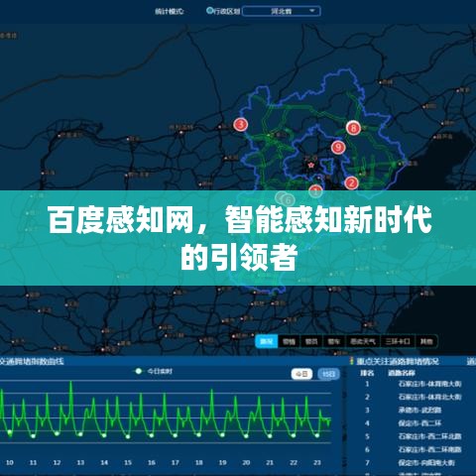Switch to the 恶劣天气 map tab
This screenshot has width=476, height=476.
[363, 341]
